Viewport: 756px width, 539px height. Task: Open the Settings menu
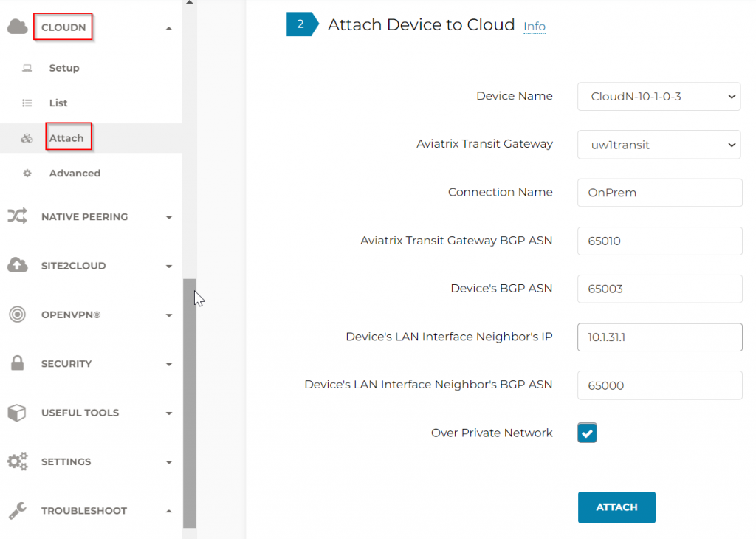[66, 462]
